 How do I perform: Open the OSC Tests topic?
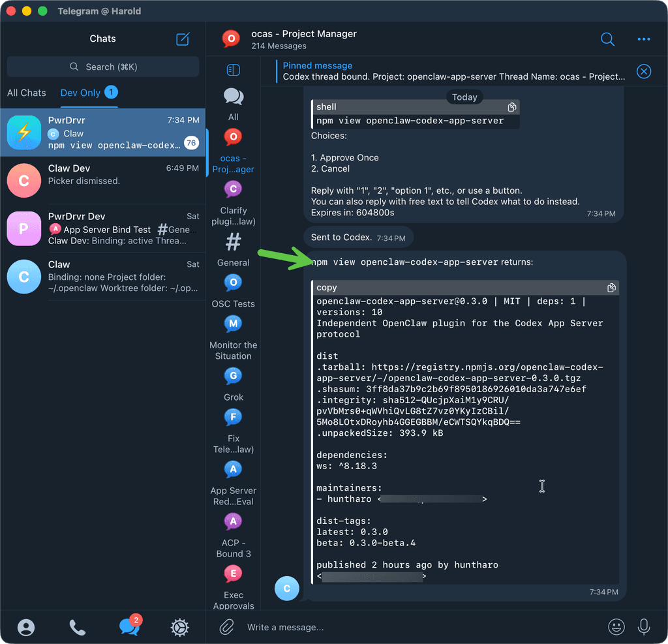click(233, 292)
